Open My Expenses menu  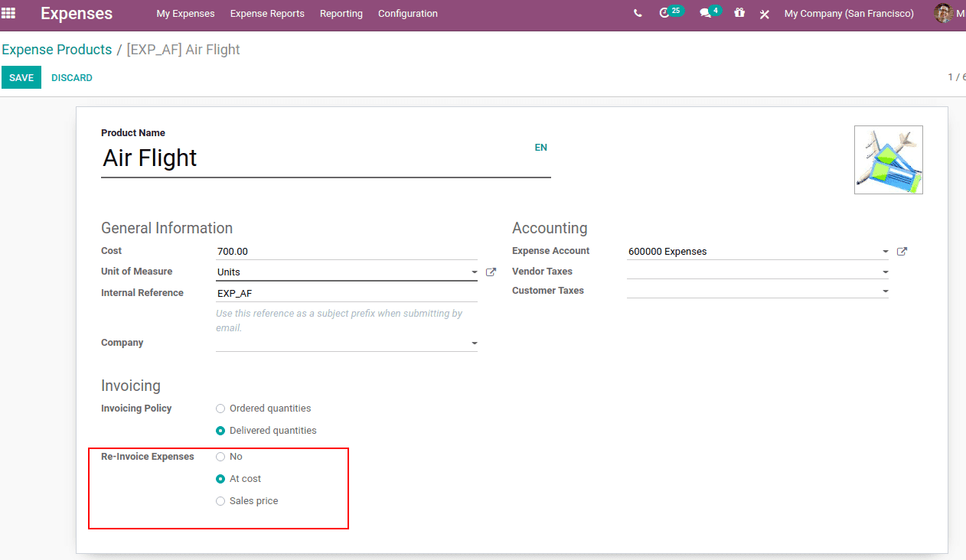pyautogui.click(x=185, y=14)
